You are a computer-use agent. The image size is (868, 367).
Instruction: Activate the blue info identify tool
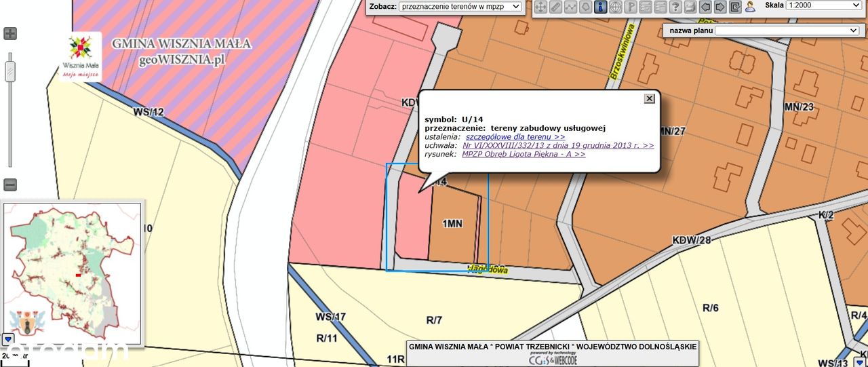coord(600,7)
